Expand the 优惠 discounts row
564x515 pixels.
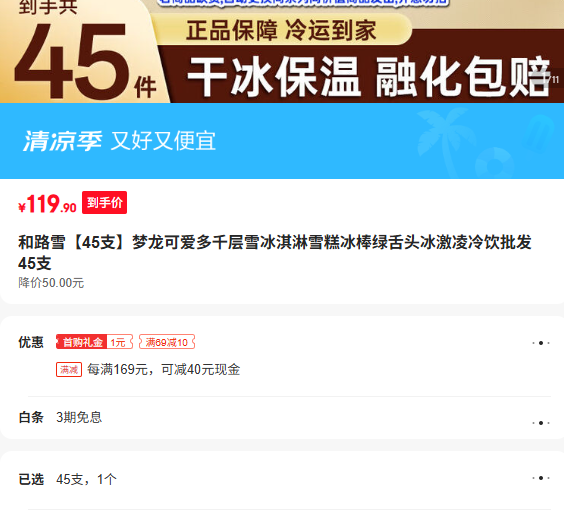(x=282, y=356)
